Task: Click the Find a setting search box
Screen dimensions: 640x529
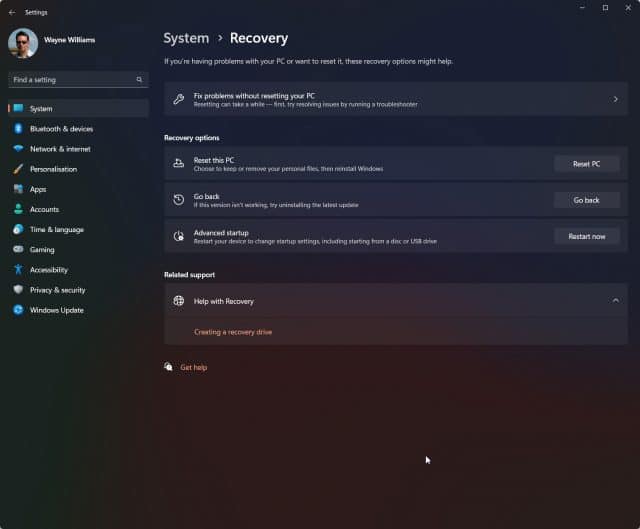Action: coord(78,80)
